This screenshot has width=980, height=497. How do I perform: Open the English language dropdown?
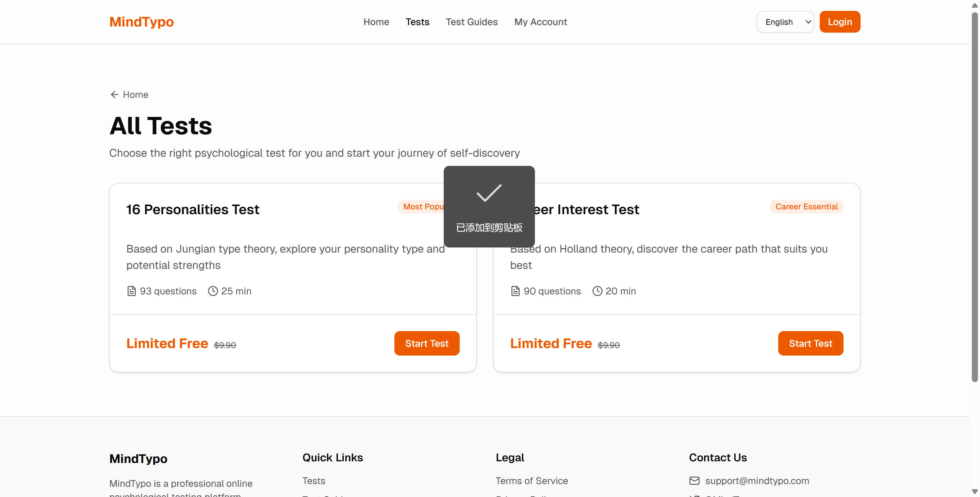click(785, 22)
